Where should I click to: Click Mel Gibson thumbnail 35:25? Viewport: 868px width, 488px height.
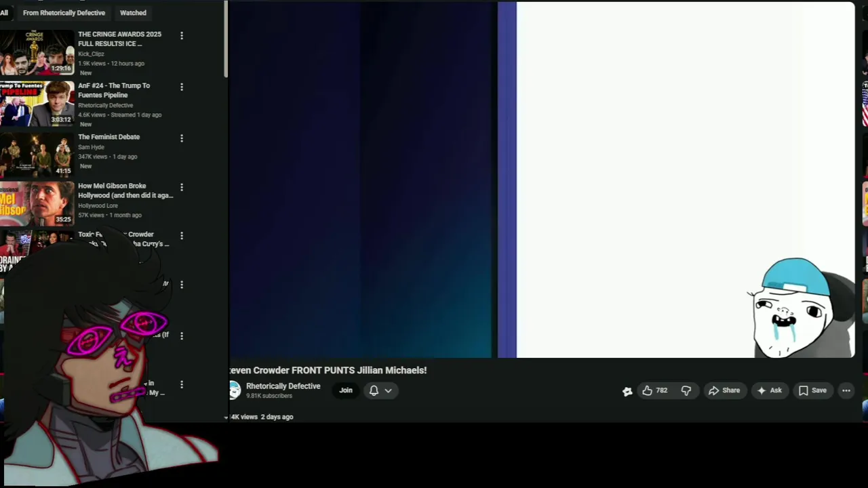coord(37,203)
